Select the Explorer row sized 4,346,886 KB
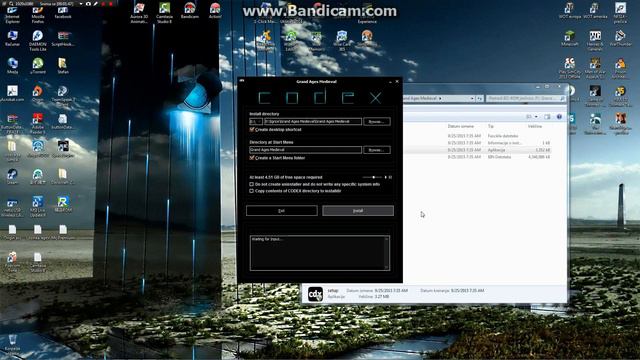The height and width of the screenshot is (360, 640). (478, 157)
